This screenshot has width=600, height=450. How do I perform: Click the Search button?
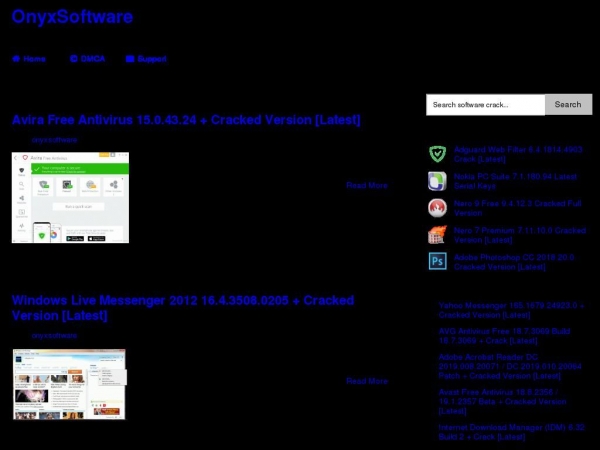pos(568,104)
